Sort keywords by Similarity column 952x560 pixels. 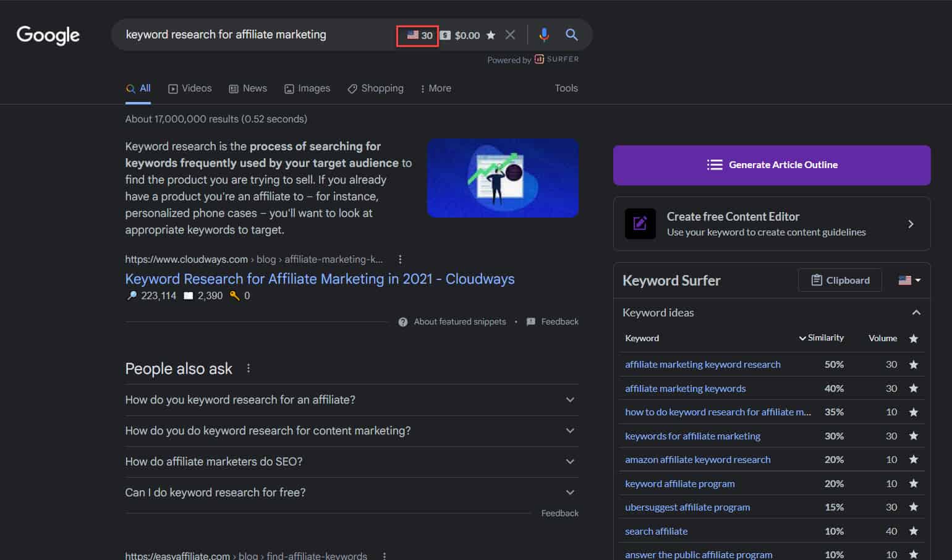(821, 338)
